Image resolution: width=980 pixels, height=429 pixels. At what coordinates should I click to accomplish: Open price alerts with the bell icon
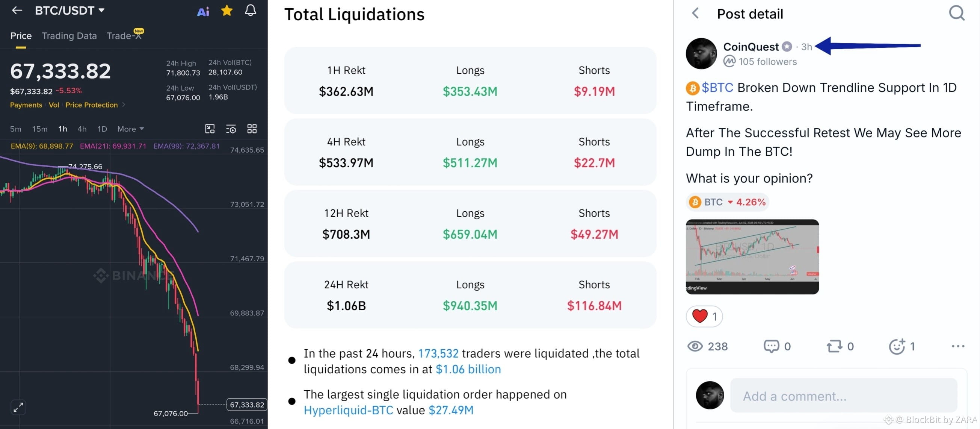pyautogui.click(x=250, y=11)
